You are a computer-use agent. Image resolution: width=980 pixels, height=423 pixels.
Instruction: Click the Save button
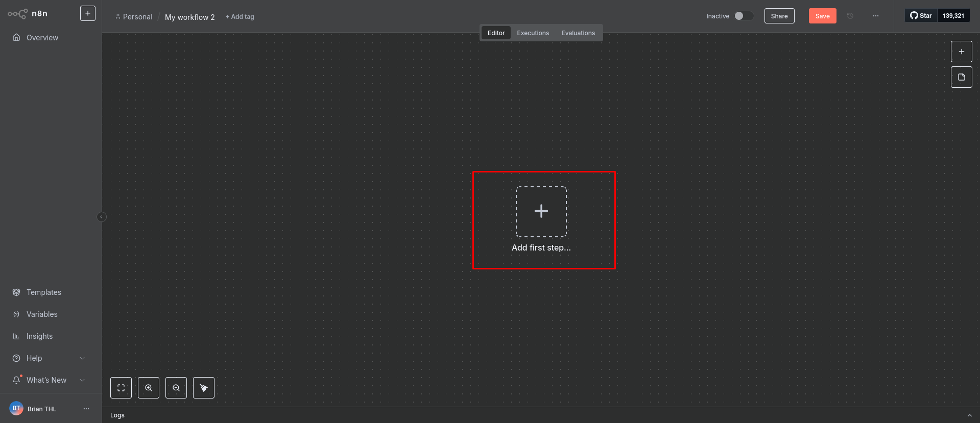click(x=822, y=16)
